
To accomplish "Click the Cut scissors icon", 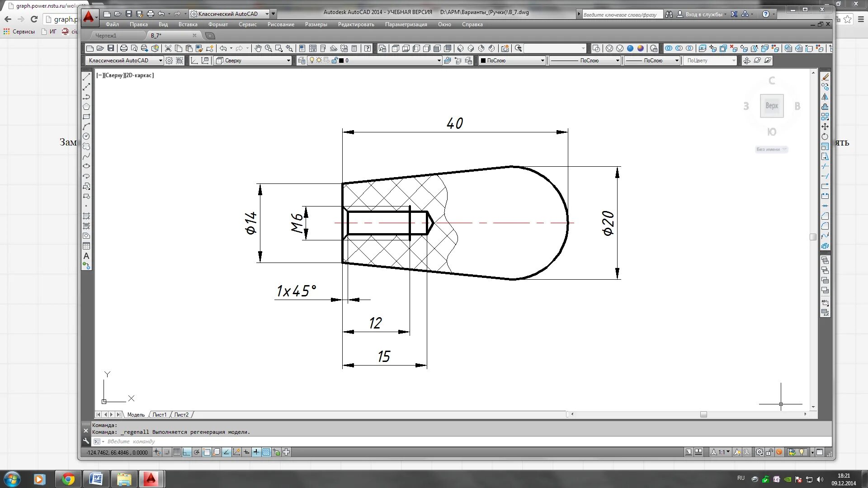I will [168, 48].
